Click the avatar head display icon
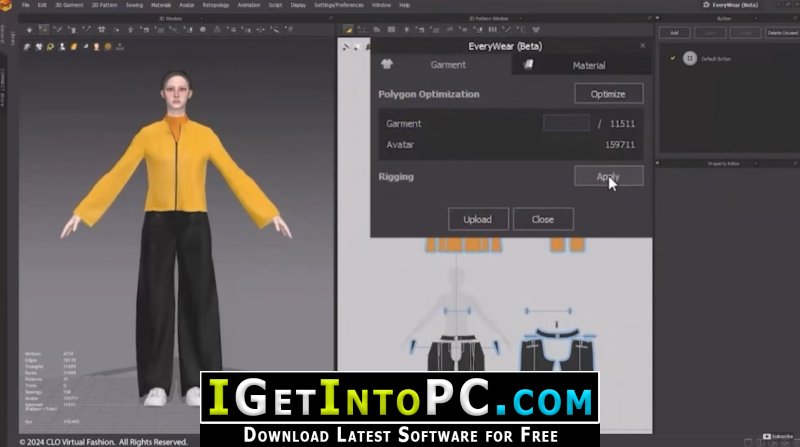This screenshot has width=800, height=447. [96, 47]
